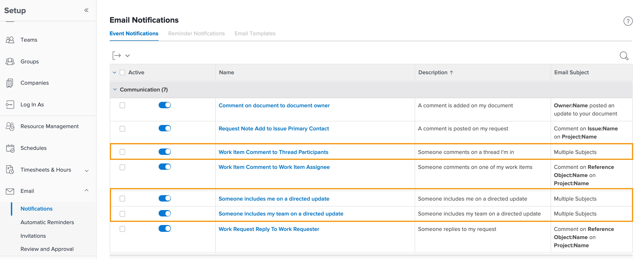Disable Comment on document owner toggle
The width and height of the screenshot is (644, 259).
(x=165, y=105)
